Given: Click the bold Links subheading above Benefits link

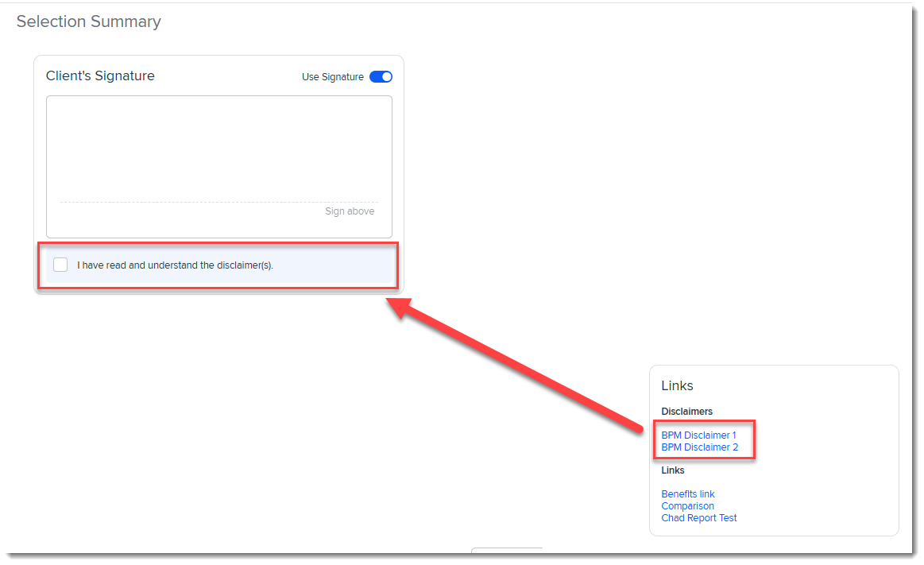Looking at the screenshot, I should tap(672, 470).
